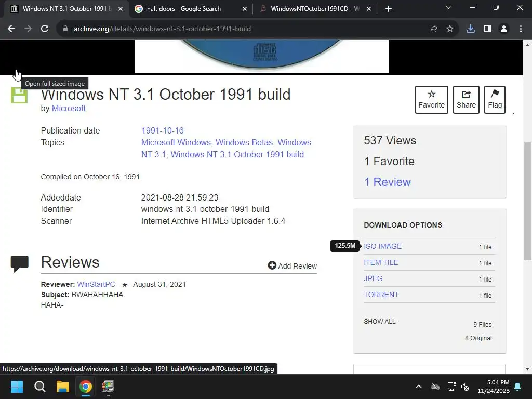
Task: Open taskbar Search magnifier
Action: 39,387
